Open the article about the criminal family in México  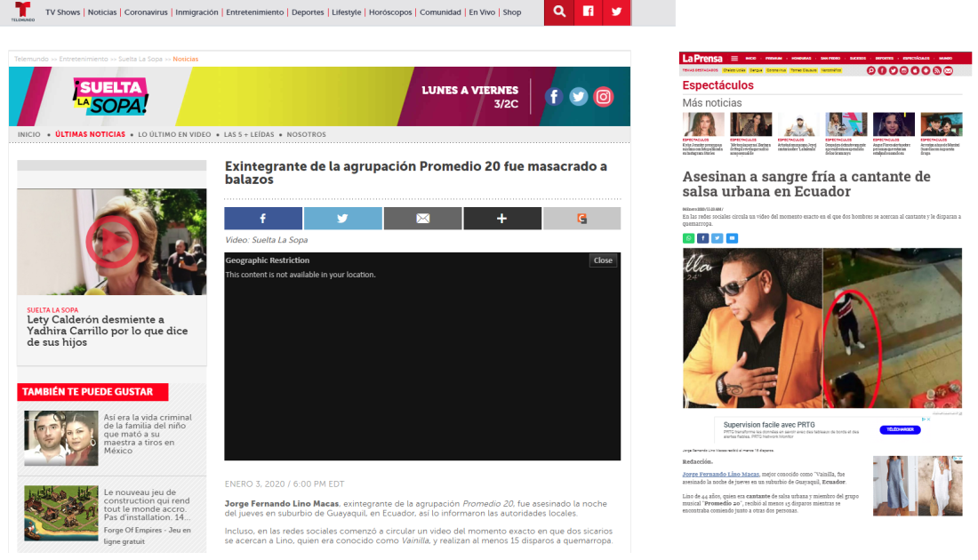pos(148,434)
